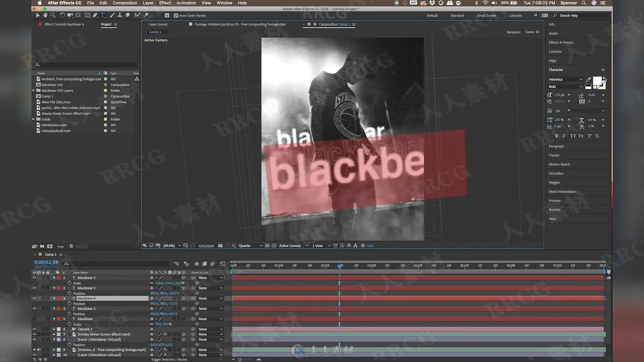Select the Pan Behind anchor point tool

coord(78,15)
